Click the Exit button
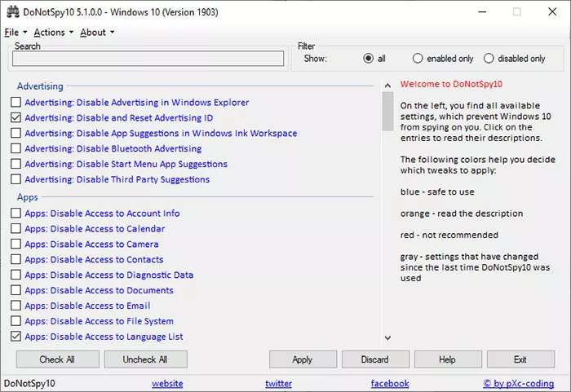The height and width of the screenshot is (392, 571). coord(520,359)
